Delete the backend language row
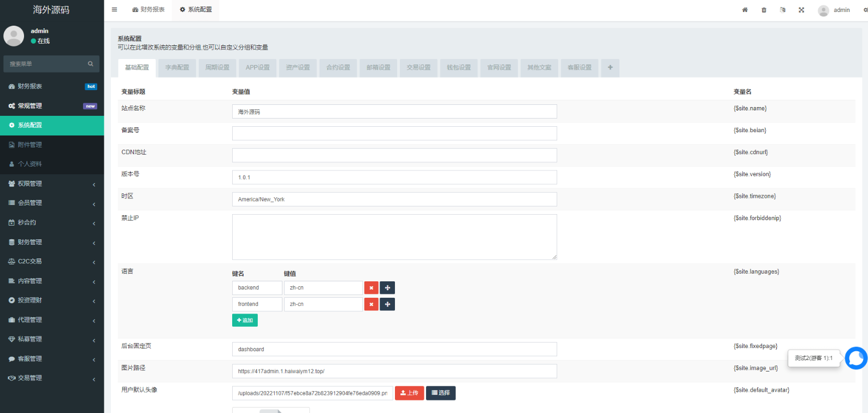This screenshot has height=413, width=868. (x=371, y=288)
